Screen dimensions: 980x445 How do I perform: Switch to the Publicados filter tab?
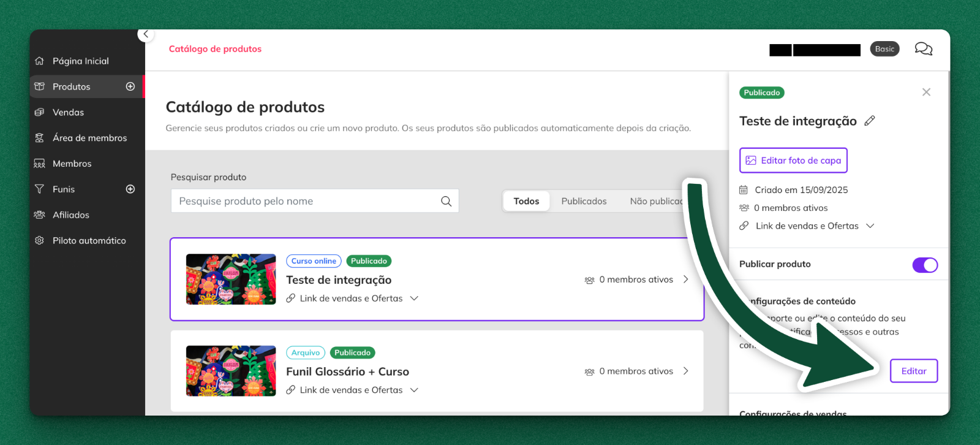coord(584,201)
